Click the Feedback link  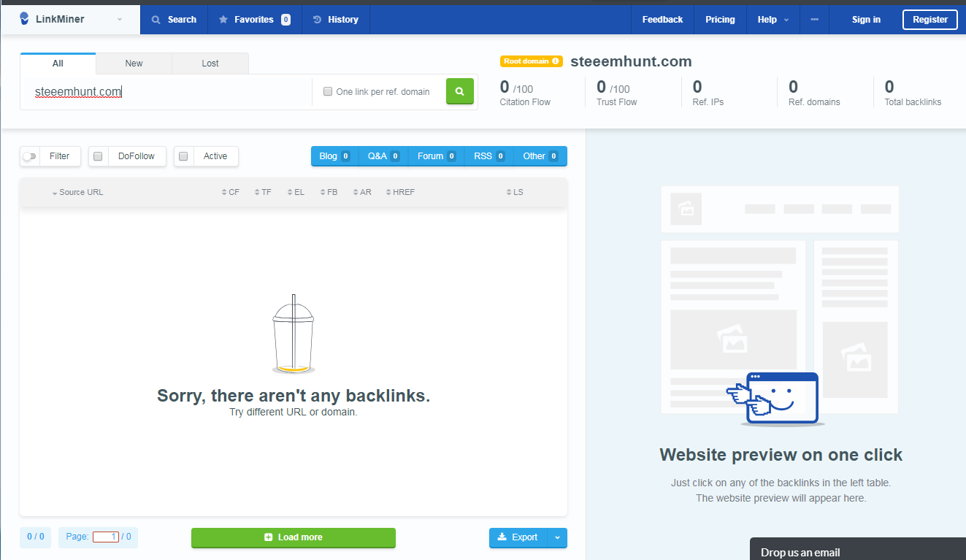tap(662, 20)
